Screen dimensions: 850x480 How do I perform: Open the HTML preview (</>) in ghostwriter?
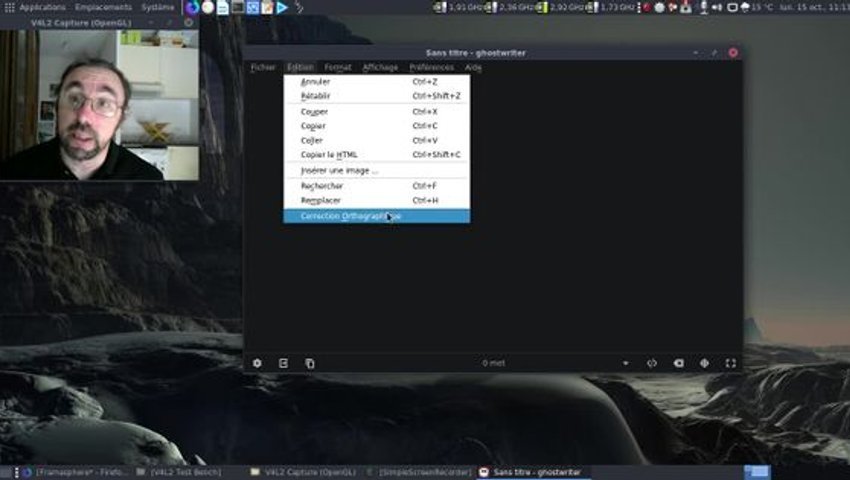click(x=652, y=363)
